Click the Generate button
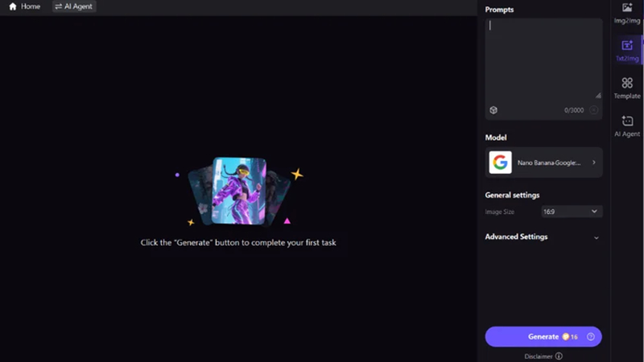Viewport: 644px width, 362px height. [543, 336]
